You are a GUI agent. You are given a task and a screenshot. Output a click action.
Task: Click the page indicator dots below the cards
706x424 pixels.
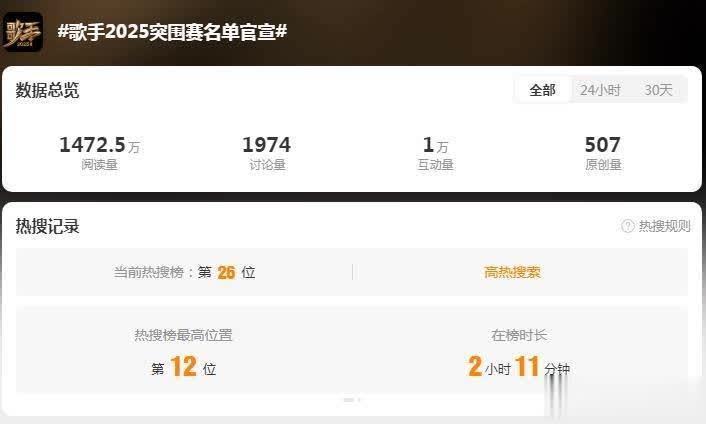(x=352, y=400)
